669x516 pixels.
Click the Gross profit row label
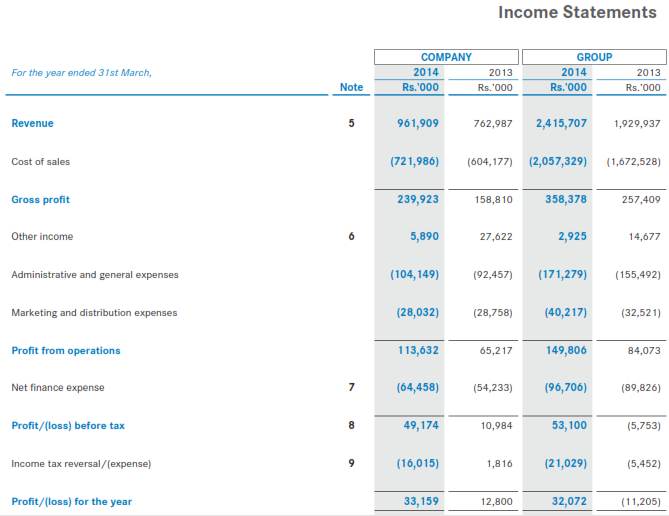coord(40,200)
